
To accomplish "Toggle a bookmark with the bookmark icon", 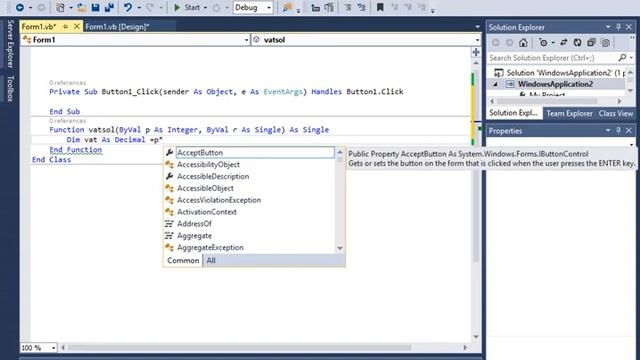I will click(x=380, y=7).
